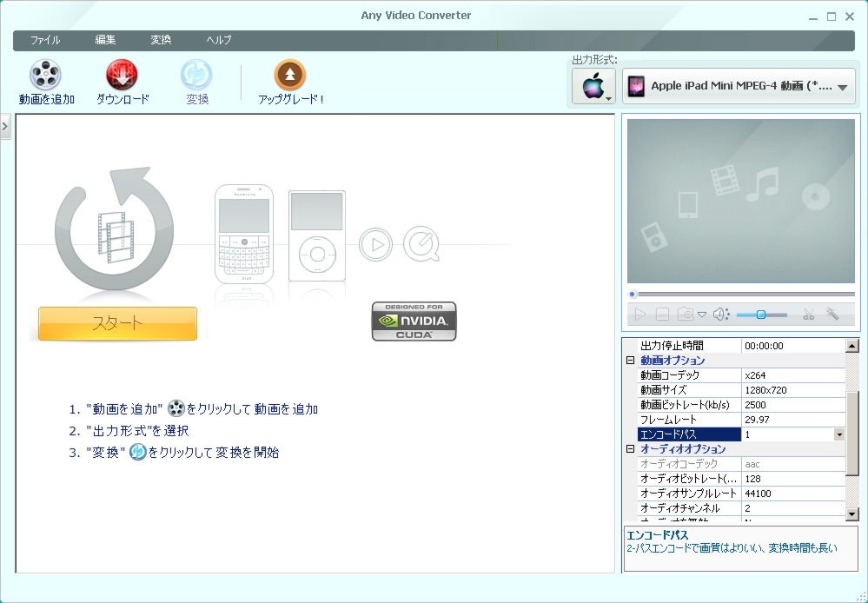Collapse the 動画オプション section
Image resolution: width=868 pixels, height=603 pixels.
click(631, 361)
